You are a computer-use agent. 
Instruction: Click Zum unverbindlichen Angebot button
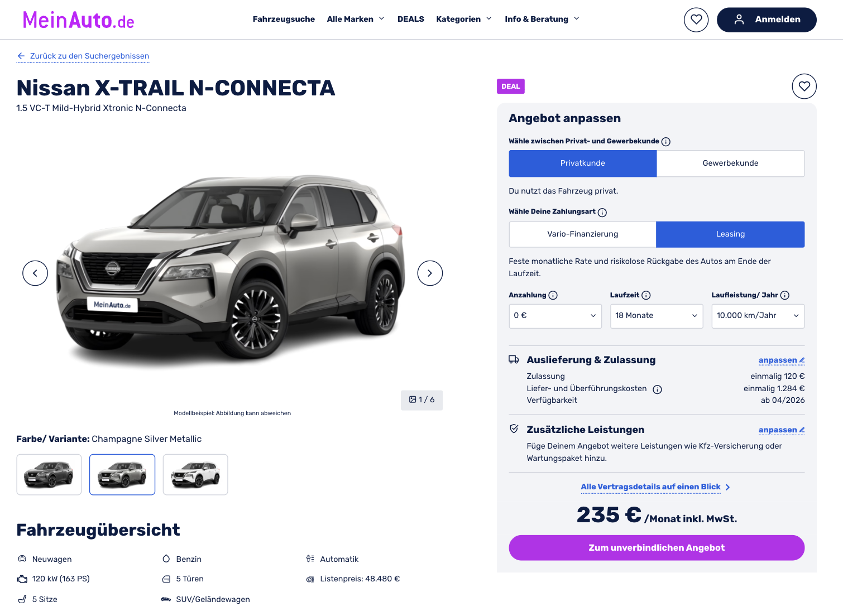click(x=657, y=548)
